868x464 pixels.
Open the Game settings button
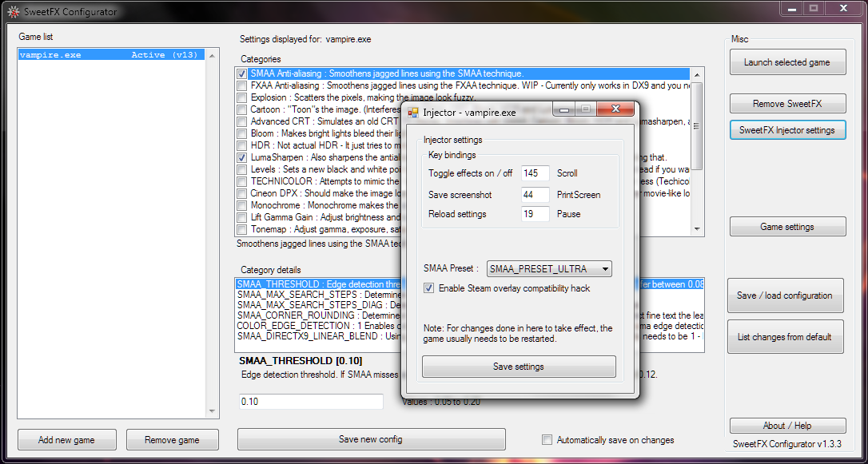tap(787, 227)
